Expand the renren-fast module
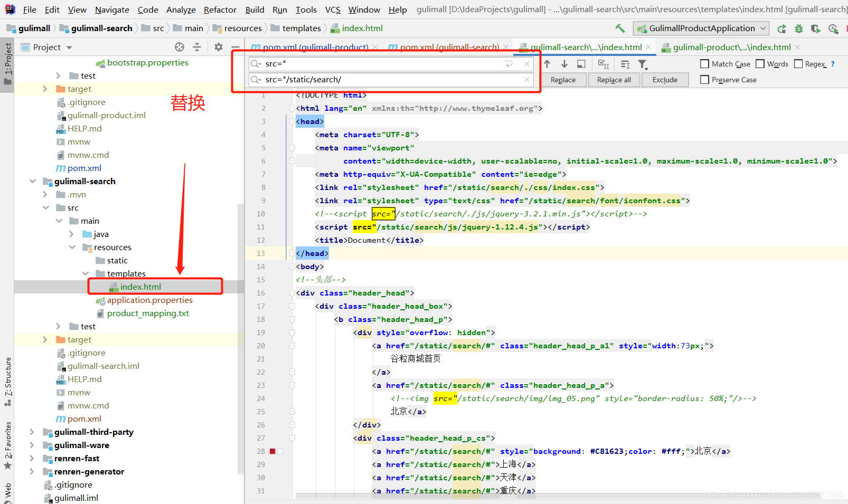 click(32, 458)
